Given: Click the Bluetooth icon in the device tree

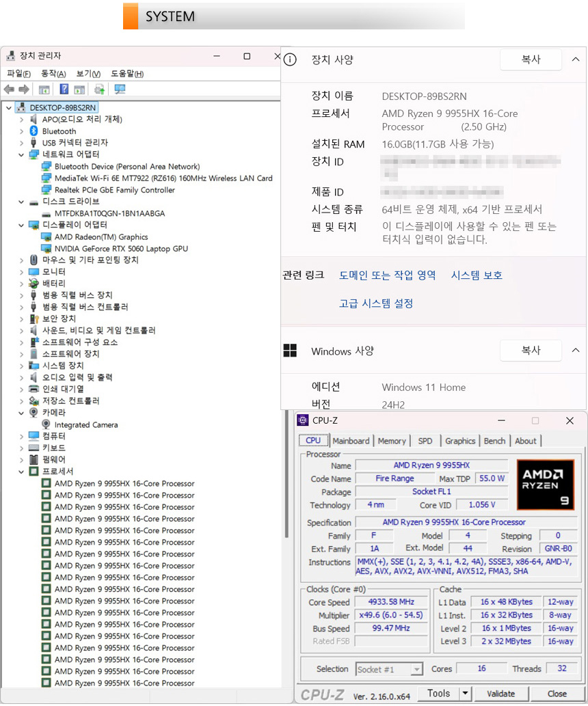Looking at the screenshot, I should pyautogui.click(x=34, y=131).
